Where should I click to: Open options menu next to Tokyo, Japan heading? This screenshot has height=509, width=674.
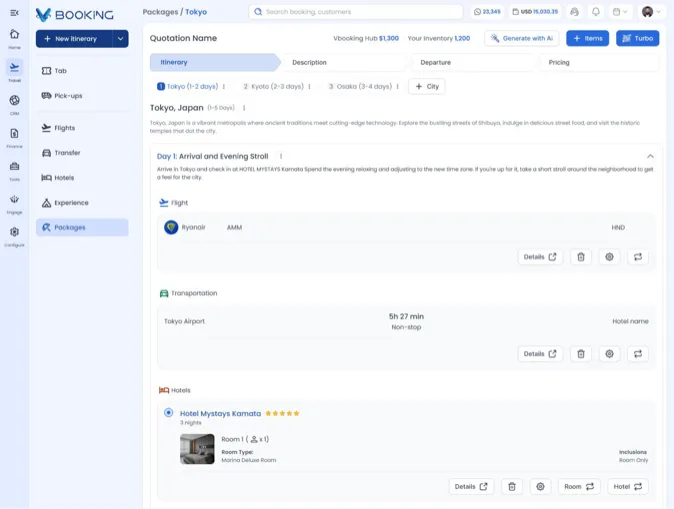(x=244, y=108)
